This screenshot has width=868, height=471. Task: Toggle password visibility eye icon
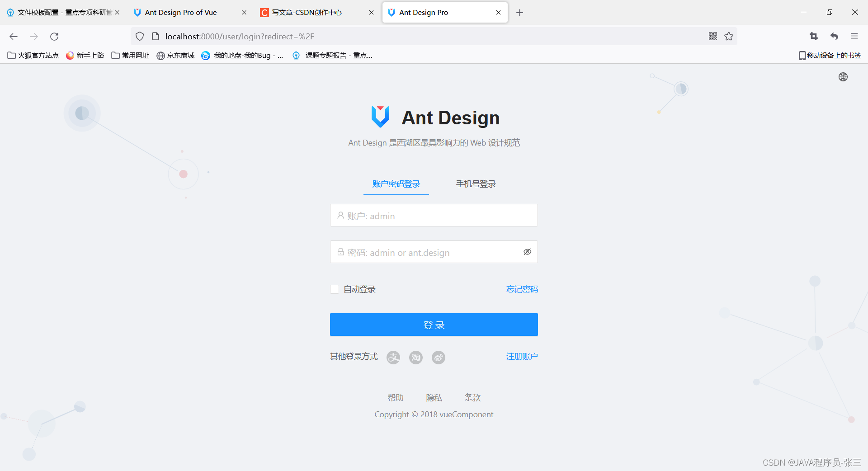pos(527,252)
